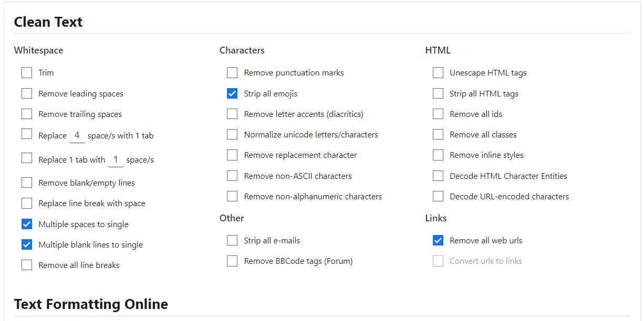644x321 pixels.
Task: Check Remove letter accents (diacritics)
Action: click(232, 114)
